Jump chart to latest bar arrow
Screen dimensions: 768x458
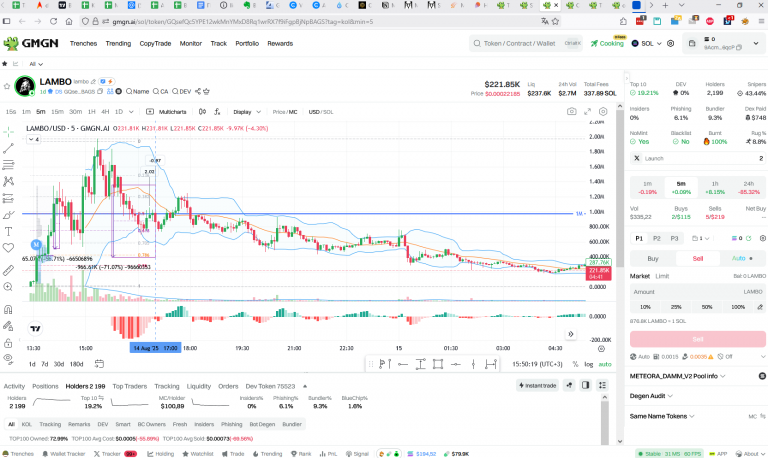[571, 334]
